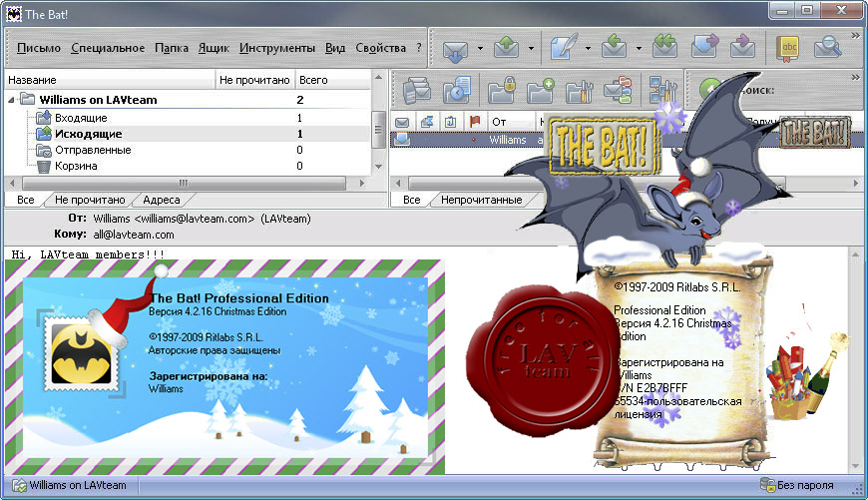Image resolution: width=868 pixels, height=500 pixels.
Task: Sort by red flag column icon
Action: point(475,122)
